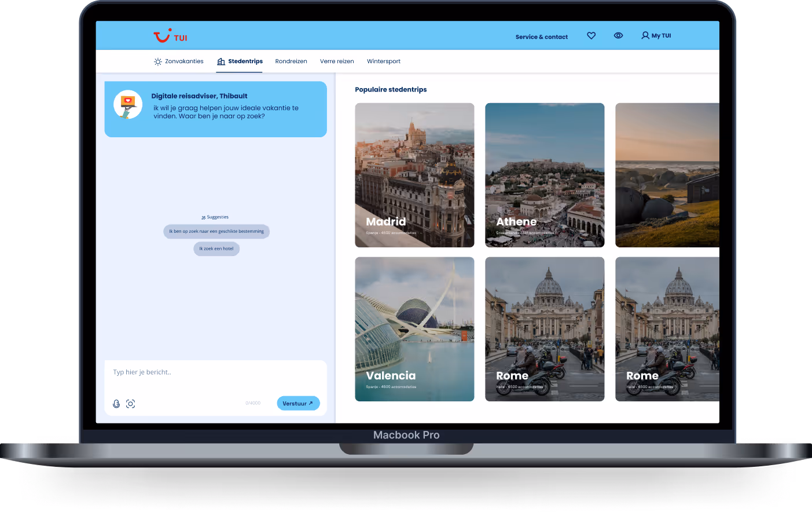Image resolution: width=812 pixels, height=512 pixels.
Task: Activate the microphone voice input icon
Action: (x=116, y=404)
